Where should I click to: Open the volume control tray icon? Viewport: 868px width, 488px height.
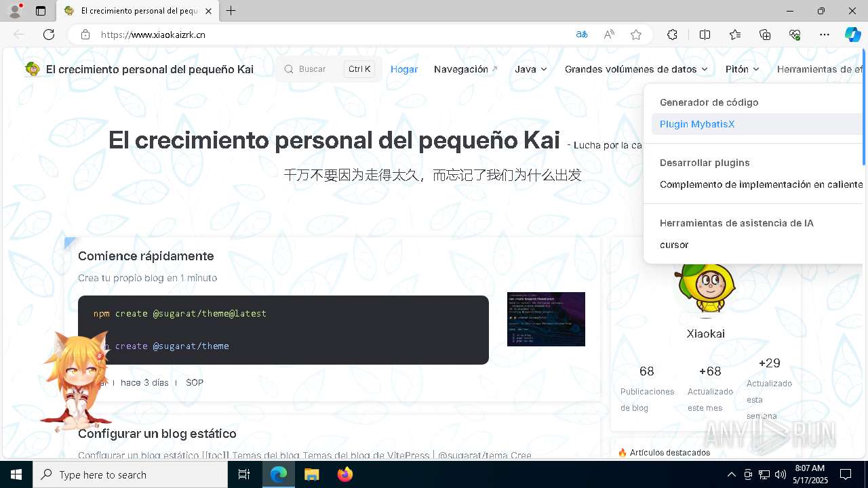point(781,474)
